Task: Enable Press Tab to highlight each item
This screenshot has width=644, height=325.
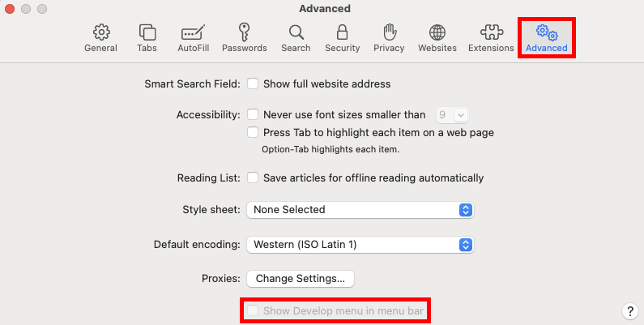Action: coord(253,132)
